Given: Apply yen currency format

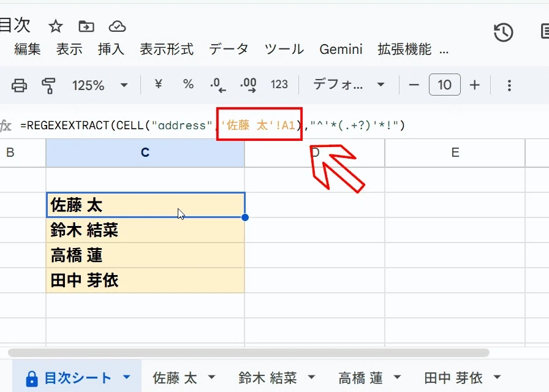Looking at the screenshot, I should [158, 84].
